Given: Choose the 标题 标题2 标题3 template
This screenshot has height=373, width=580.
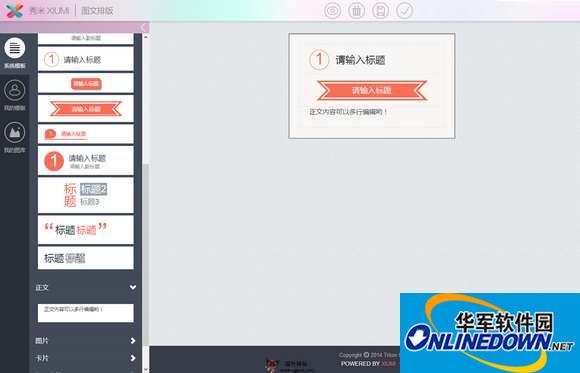Looking at the screenshot, I should [x=85, y=195].
